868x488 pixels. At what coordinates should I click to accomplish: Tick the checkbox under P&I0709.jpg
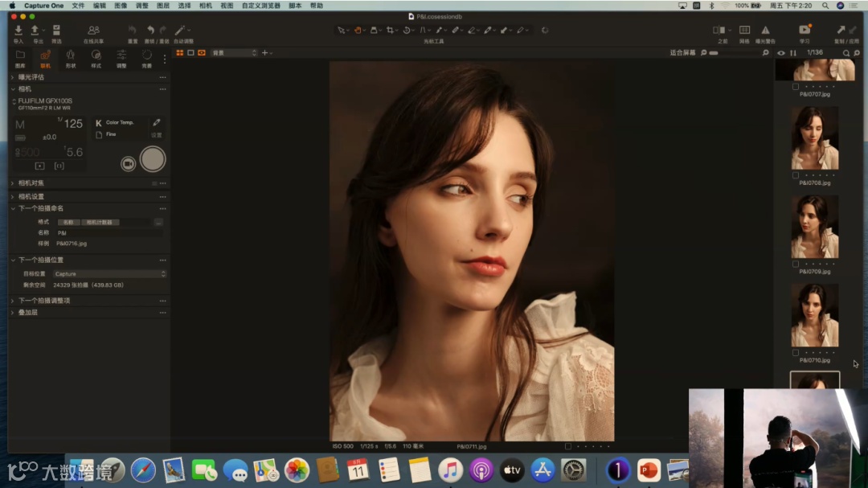[x=796, y=265]
